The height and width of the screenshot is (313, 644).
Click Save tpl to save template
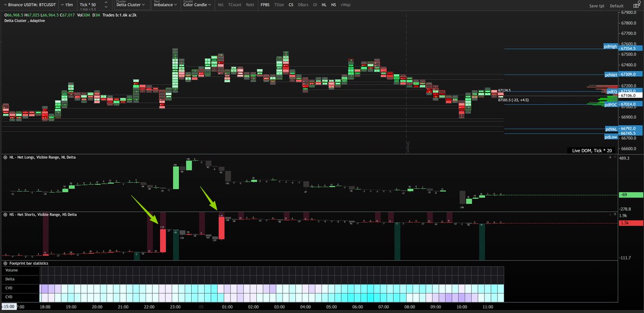[596, 6]
